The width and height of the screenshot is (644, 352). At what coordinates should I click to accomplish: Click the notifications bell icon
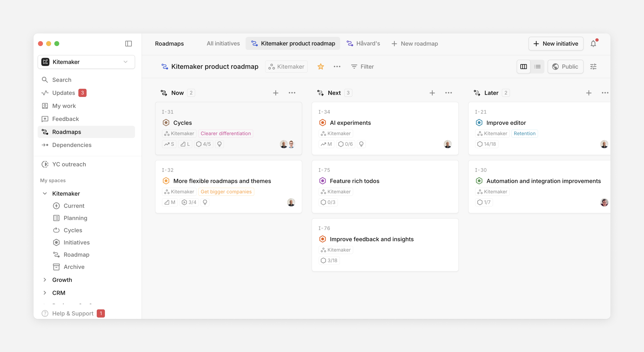[x=593, y=44]
